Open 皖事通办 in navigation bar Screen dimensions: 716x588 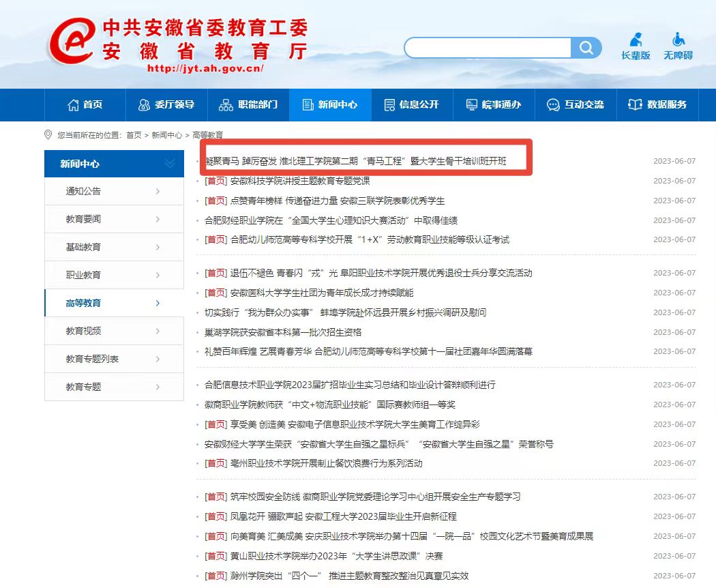point(493,104)
